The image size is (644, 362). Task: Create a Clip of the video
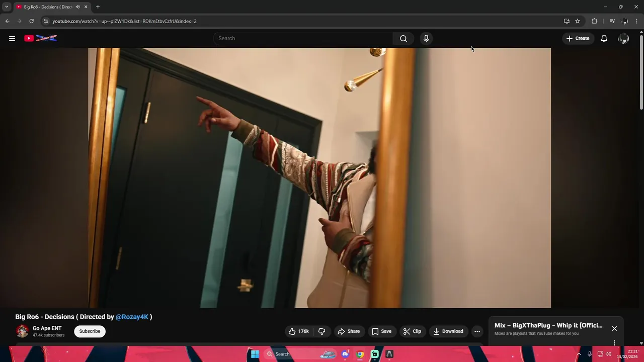(412, 331)
